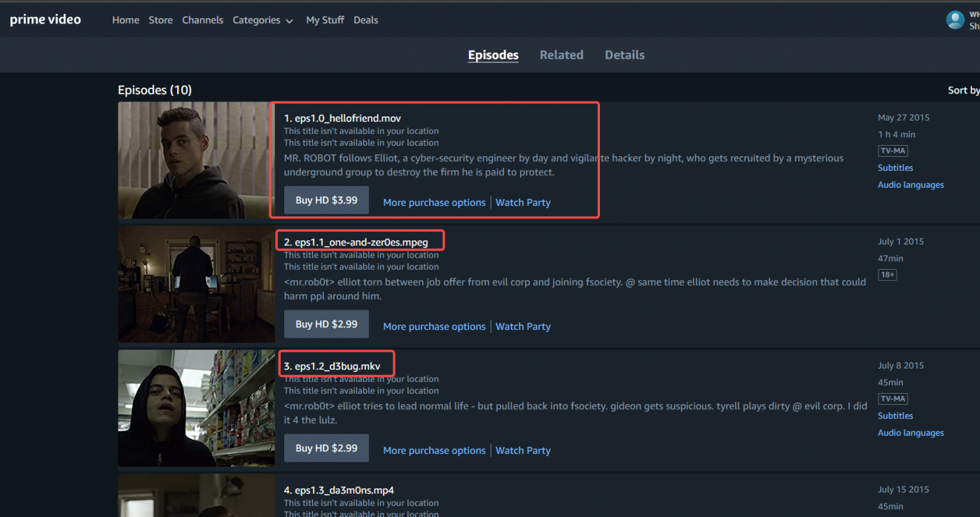The height and width of the screenshot is (517, 980).
Task: Open the Channels page
Action: [202, 20]
